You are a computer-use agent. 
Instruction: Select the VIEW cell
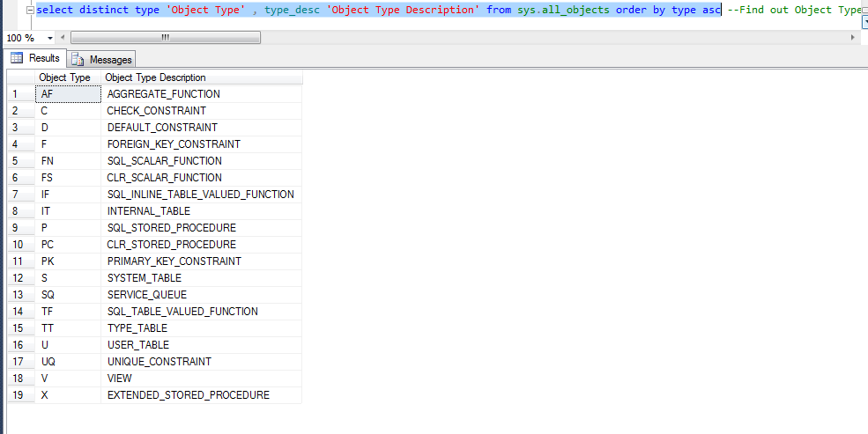coord(202,379)
